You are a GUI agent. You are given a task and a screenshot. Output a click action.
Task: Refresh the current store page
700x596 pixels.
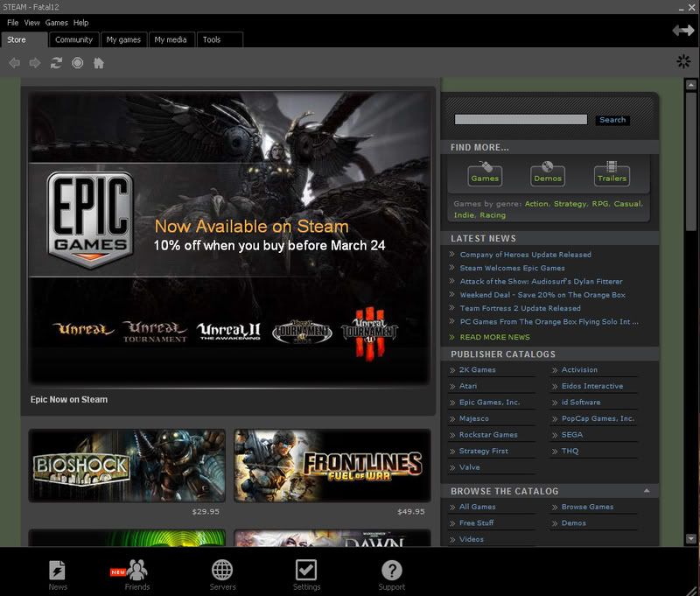54,61
